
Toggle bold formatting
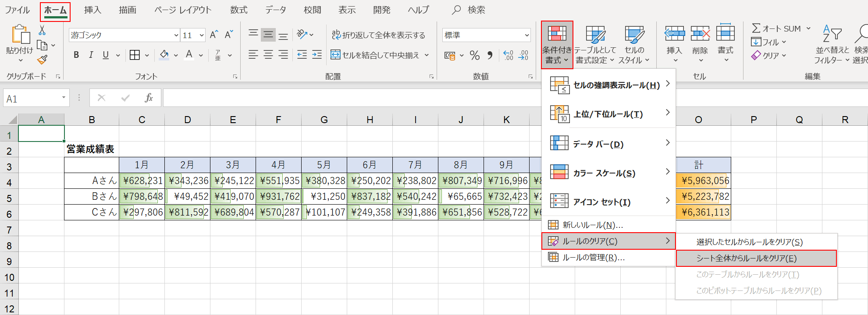(76, 55)
